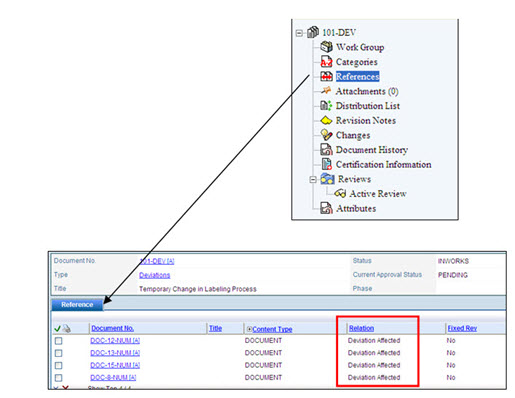Sort by Fixed Rev column header
515x398 pixels.
point(462,328)
